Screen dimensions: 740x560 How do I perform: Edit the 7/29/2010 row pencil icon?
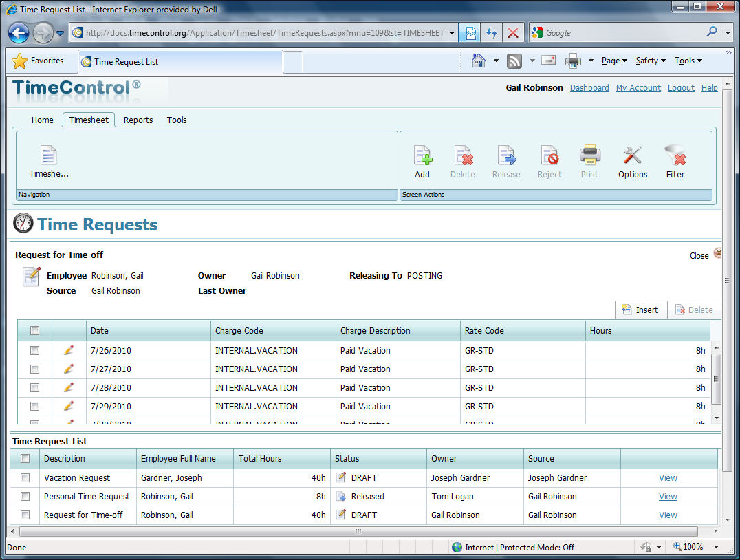[x=69, y=406]
